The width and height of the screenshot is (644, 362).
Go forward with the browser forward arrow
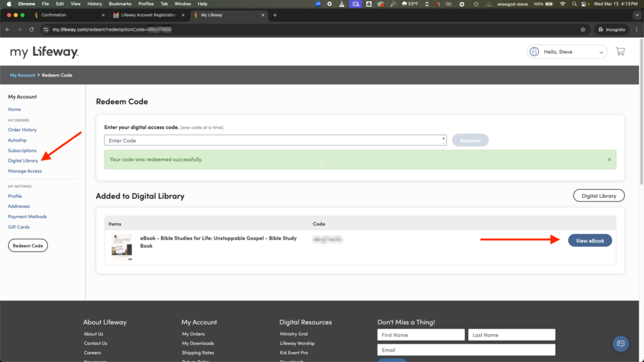point(19,30)
